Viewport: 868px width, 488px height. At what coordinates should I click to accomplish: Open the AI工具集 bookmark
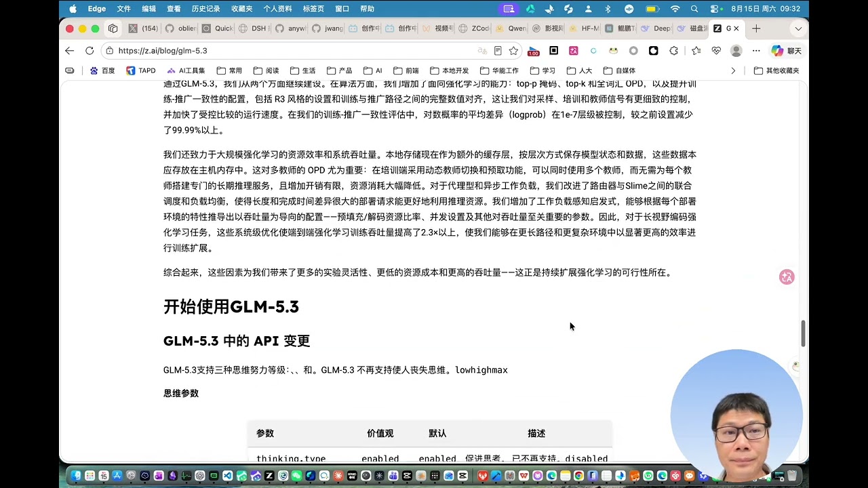click(x=186, y=70)
